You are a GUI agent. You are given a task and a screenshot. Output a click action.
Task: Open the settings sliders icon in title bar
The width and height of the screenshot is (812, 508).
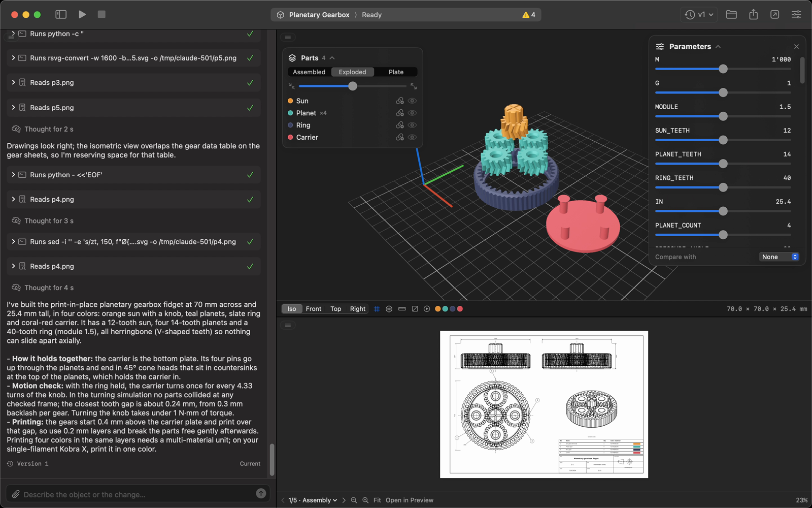796,15
